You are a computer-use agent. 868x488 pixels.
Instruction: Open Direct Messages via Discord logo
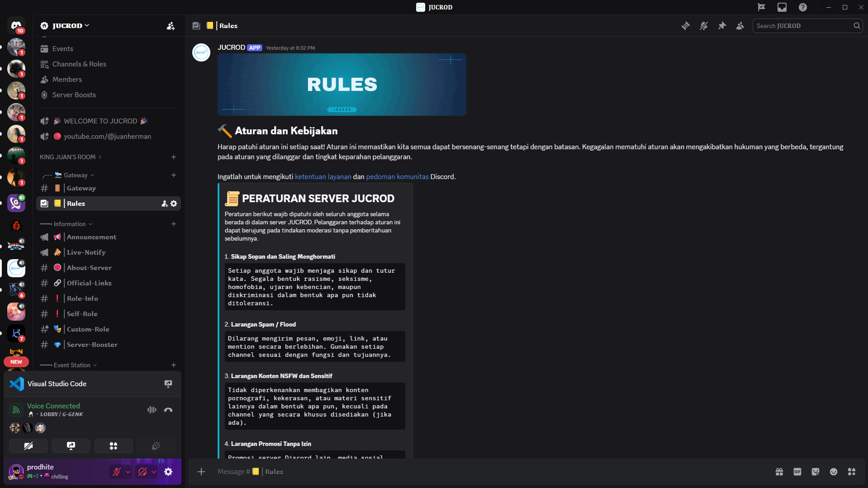coord(16,25)
